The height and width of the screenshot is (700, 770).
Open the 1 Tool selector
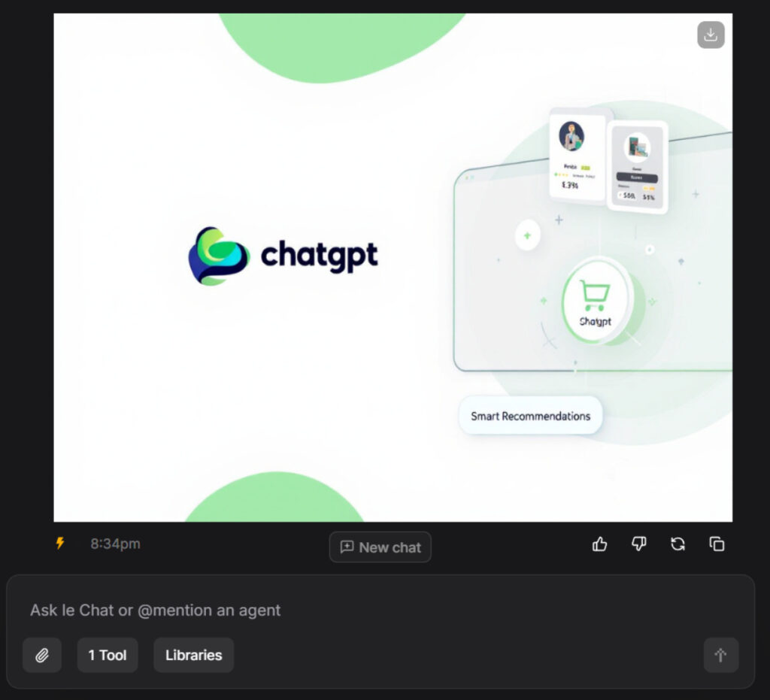coord(108,655)
